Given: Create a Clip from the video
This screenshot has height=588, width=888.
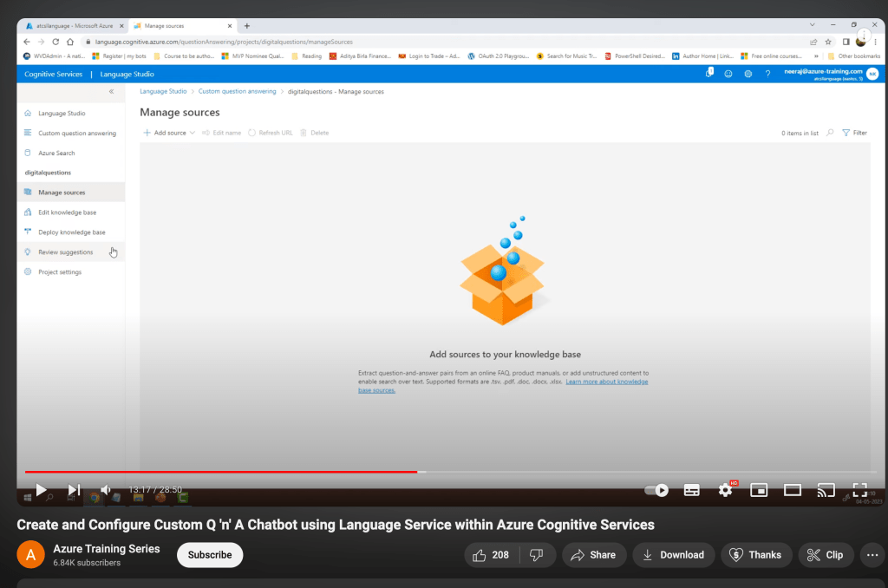Looking at the screenshot, I should 826,555.
